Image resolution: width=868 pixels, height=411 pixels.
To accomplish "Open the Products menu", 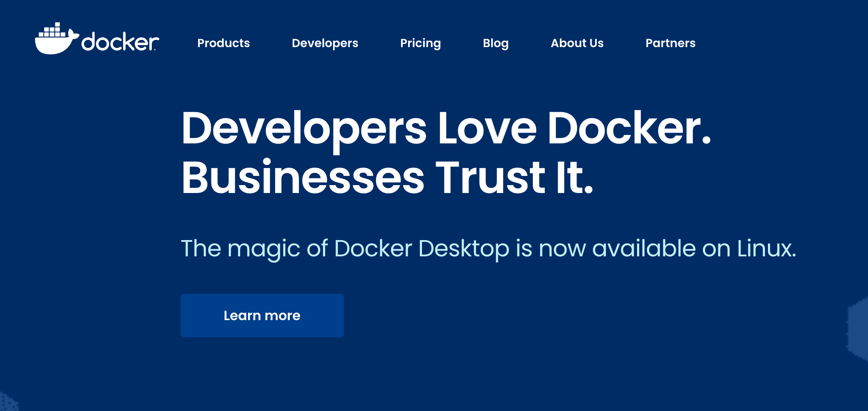I will 223,43.
